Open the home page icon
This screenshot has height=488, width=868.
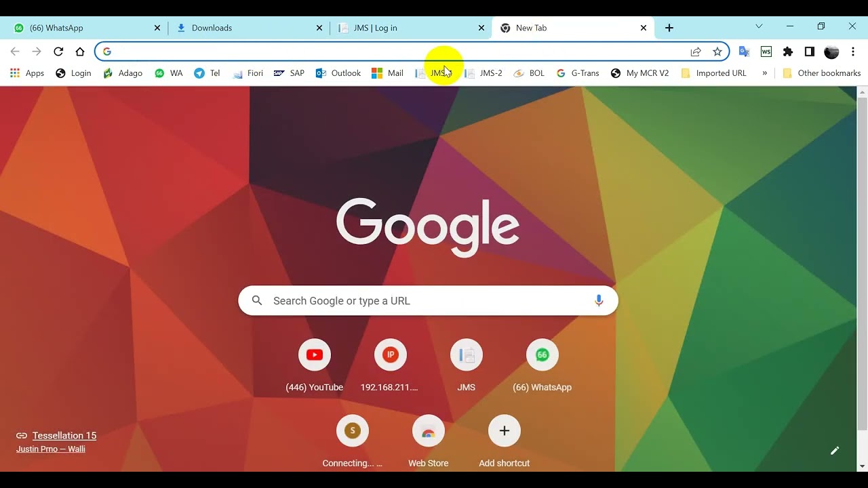click(x=80, y=52)
